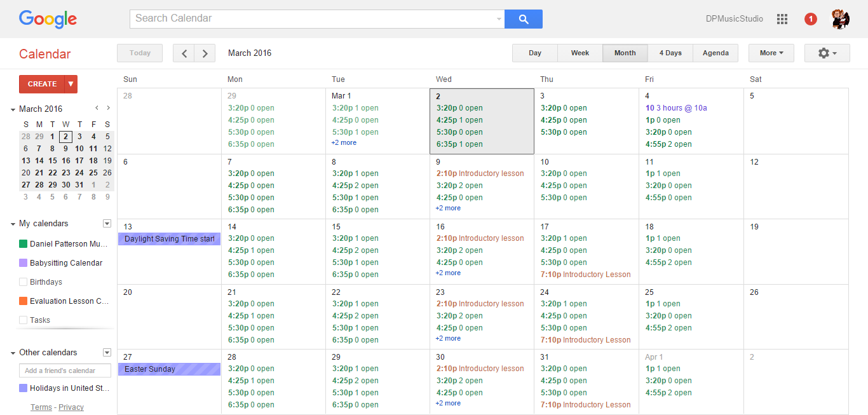Open 2:10p Introductory lesson on March 9
The image size is (868, 415).
[480, 173]
